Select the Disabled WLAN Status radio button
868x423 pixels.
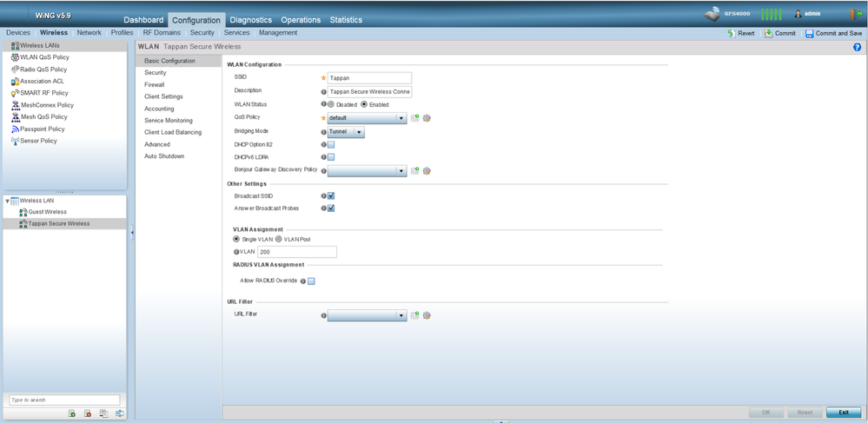(331, 104)
